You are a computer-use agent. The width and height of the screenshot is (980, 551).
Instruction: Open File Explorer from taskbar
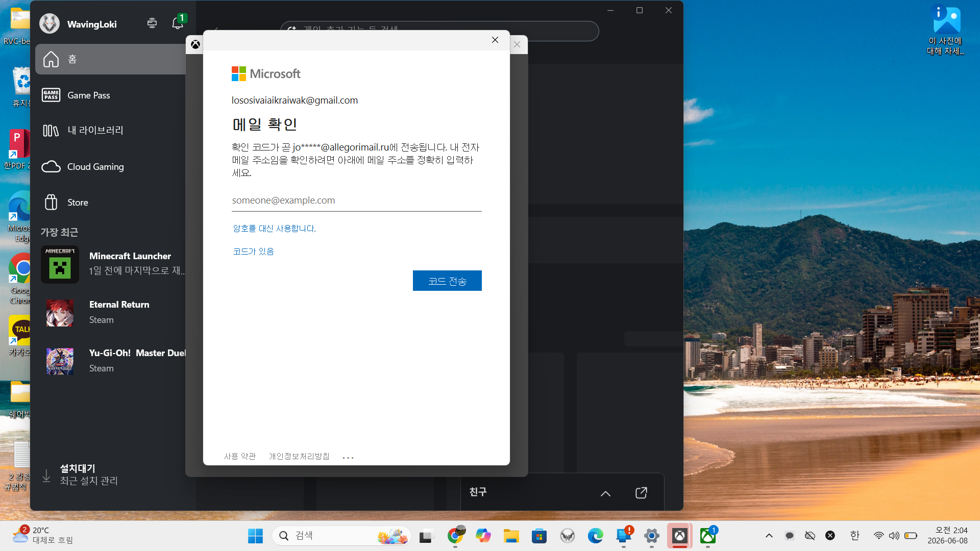(511, 536)
